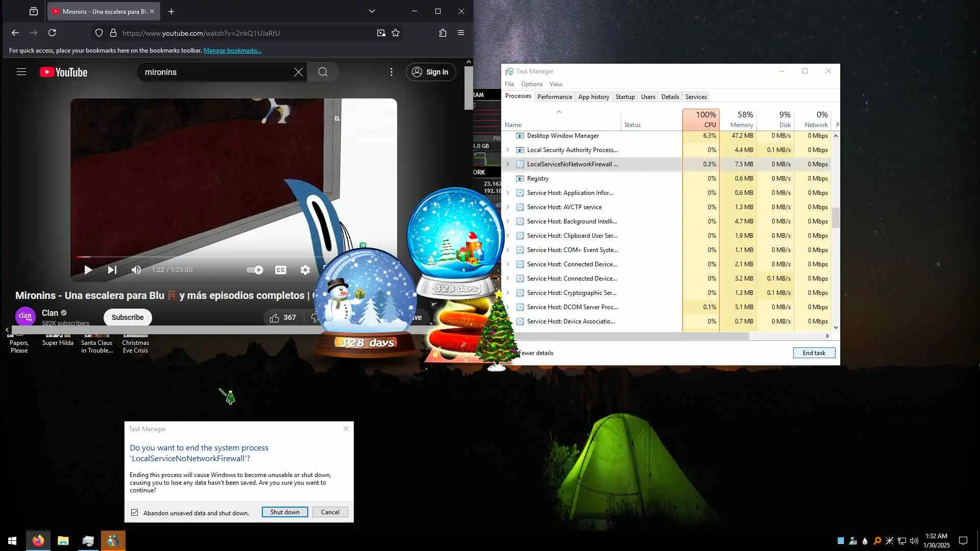Uncheck Abandon unsaved data and shut down
980x551 pixels.
tap(135, 513)
